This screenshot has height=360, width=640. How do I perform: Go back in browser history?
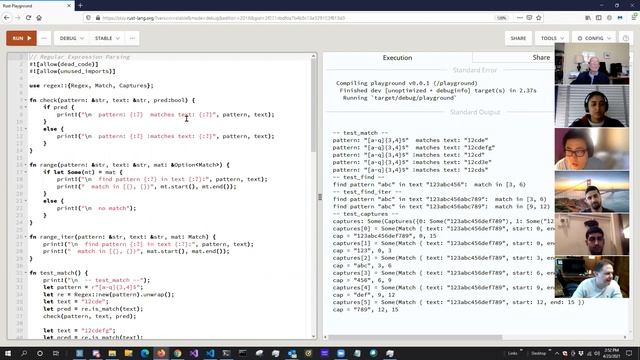[x=7, y=18]
